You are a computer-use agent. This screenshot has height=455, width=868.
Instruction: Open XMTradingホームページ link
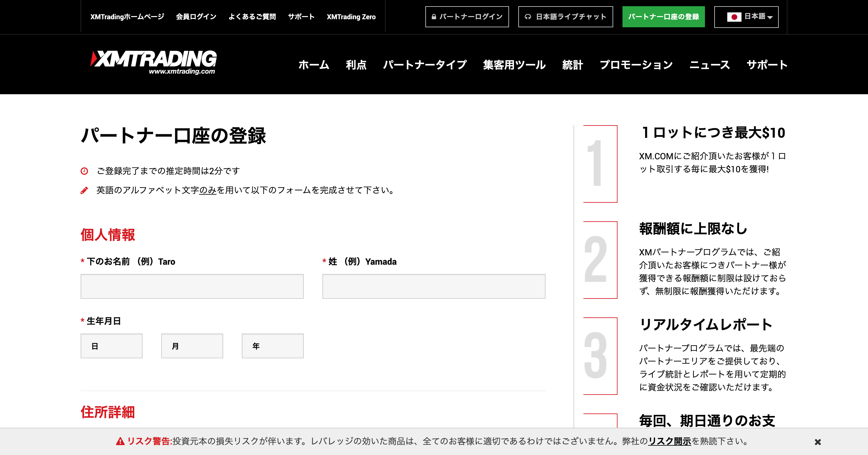pyautogui.click(x=127, y=16)
